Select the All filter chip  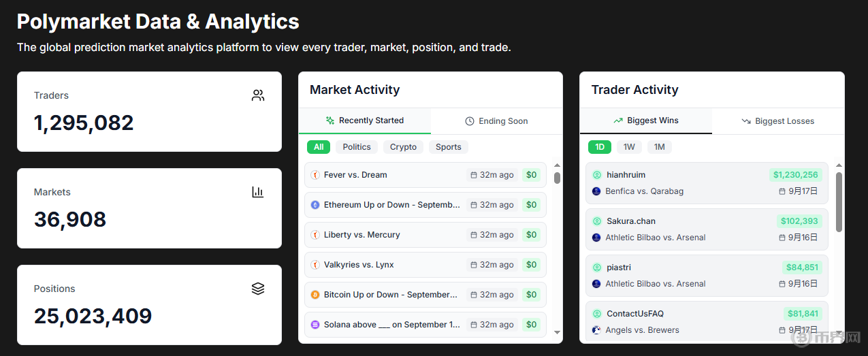pyautogui.click(x=319, y=147)
